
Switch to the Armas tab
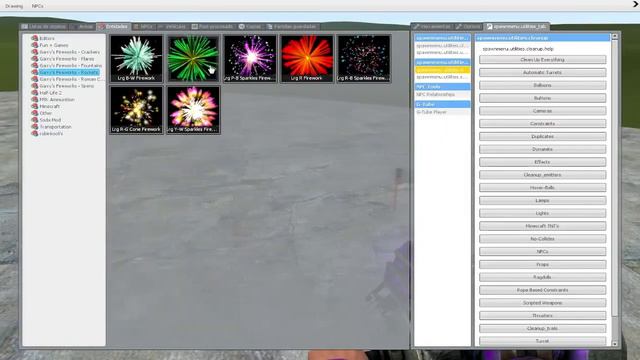(82, 27)
